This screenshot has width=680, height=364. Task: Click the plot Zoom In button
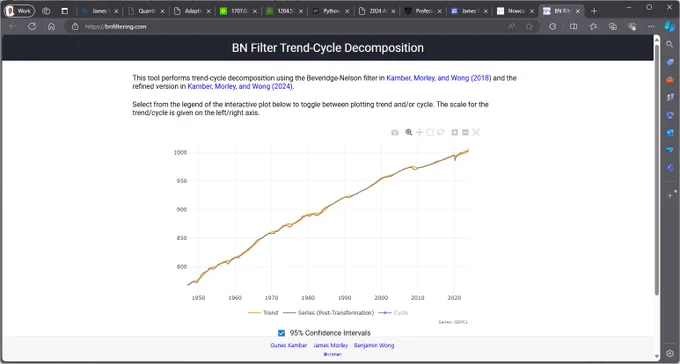pos(454,132)
